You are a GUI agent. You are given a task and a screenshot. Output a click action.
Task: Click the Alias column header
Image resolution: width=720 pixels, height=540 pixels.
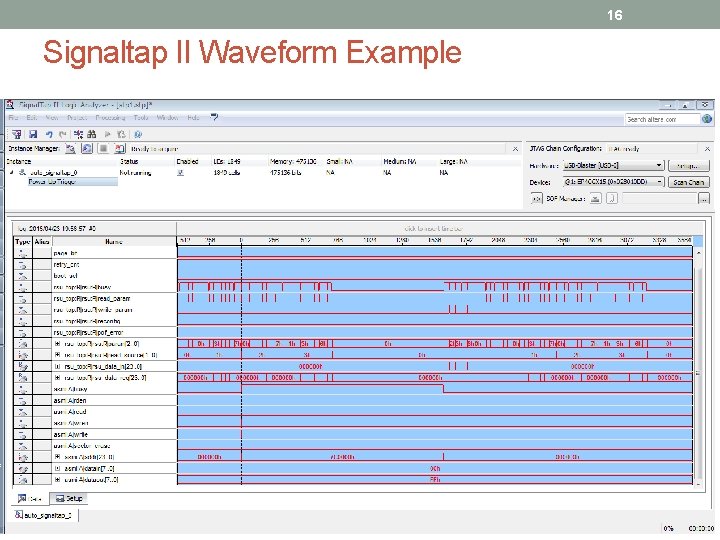(x=42, y=242)
